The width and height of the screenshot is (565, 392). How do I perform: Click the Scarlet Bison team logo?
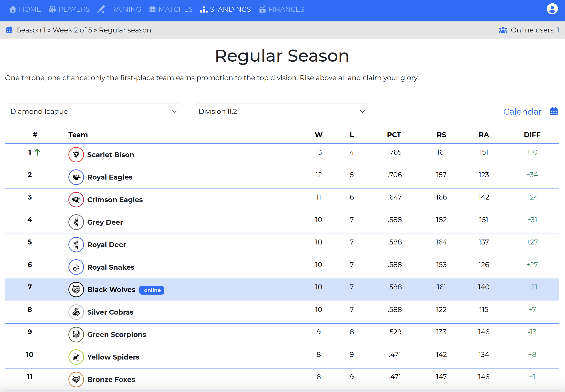coord(76,155)
